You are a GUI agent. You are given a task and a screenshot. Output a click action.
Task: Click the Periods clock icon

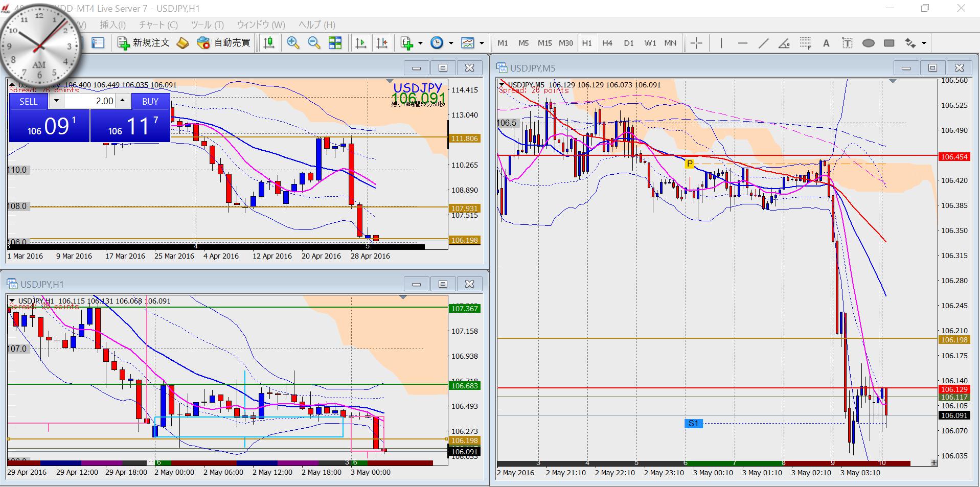click(437, 43)
